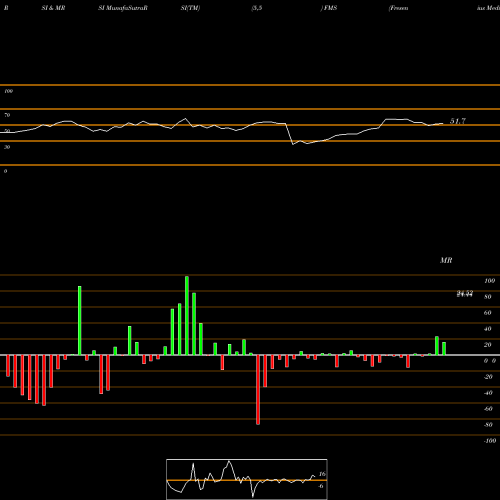Click the RSI axis label 100
The width and height of the screenshot is (500, 500).
9,91
